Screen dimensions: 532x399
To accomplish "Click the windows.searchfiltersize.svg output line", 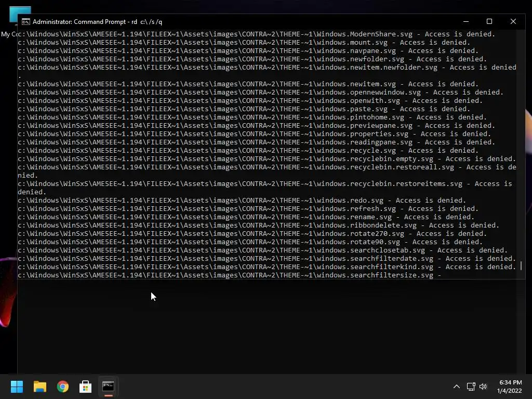I will (229, 275).
